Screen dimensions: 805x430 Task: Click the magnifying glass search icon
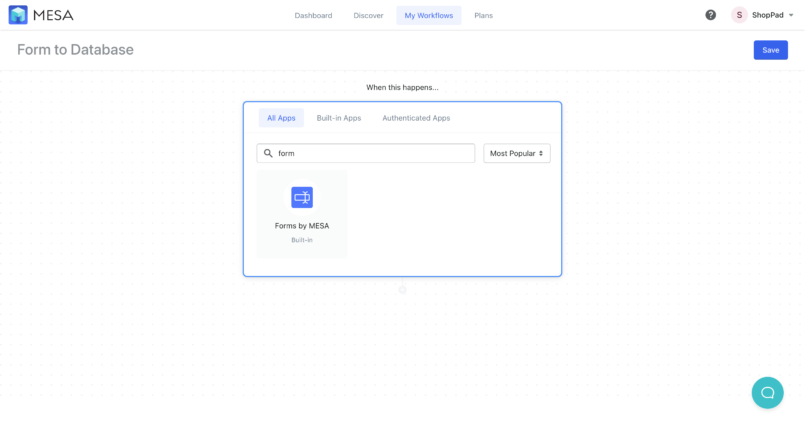[268, 153]
